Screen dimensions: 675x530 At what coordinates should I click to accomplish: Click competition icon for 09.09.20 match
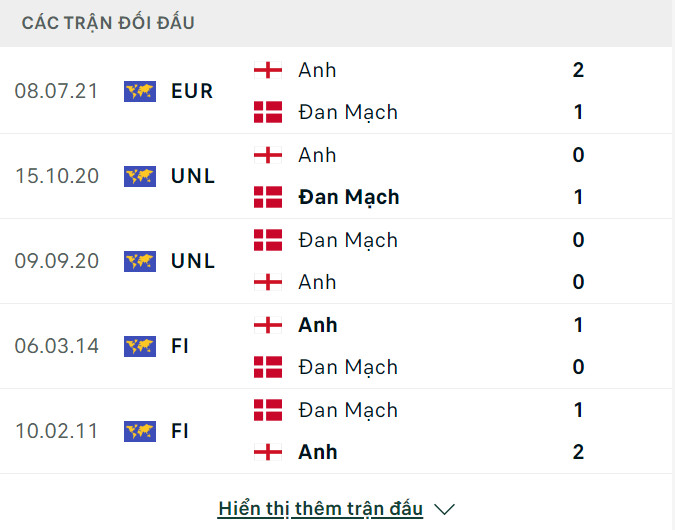(x=139, y=261)
